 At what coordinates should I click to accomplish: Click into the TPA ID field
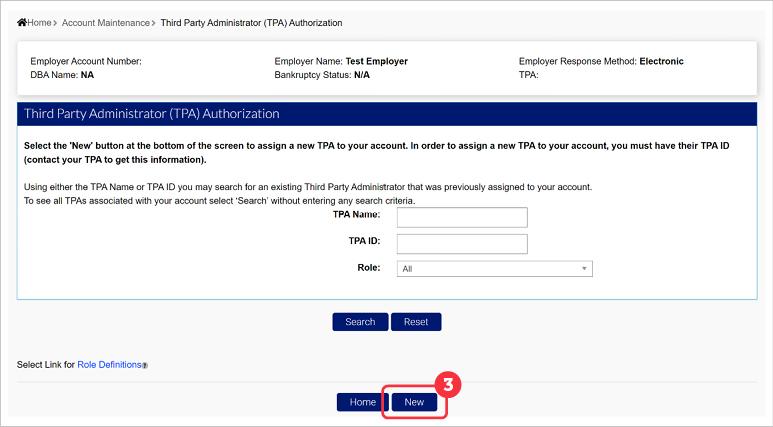461,243
